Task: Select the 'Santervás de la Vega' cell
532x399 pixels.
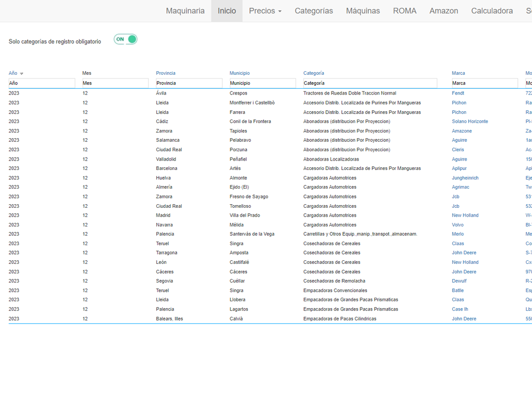Action: (252, 234)
